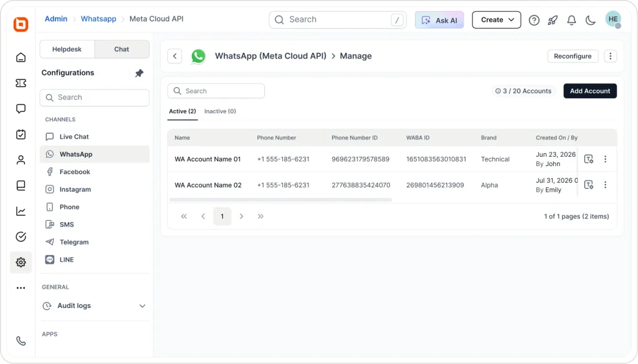Open WhatsApp channel in sidebar
The image size is (638, 364).
tap(95, 154)
